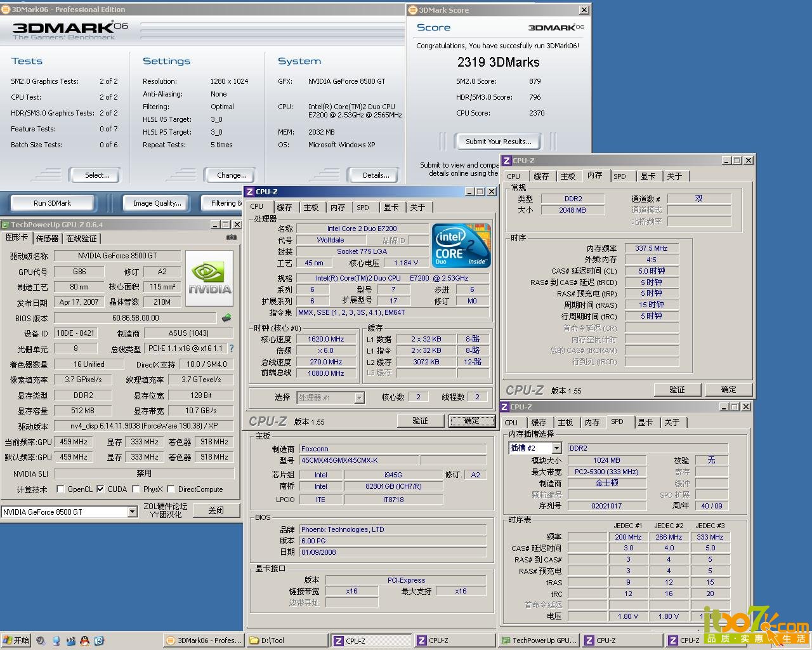Click the BIOS version field 60.86.5B.00.00
Screen dimensions: 812x650
(x=136, y=318)
